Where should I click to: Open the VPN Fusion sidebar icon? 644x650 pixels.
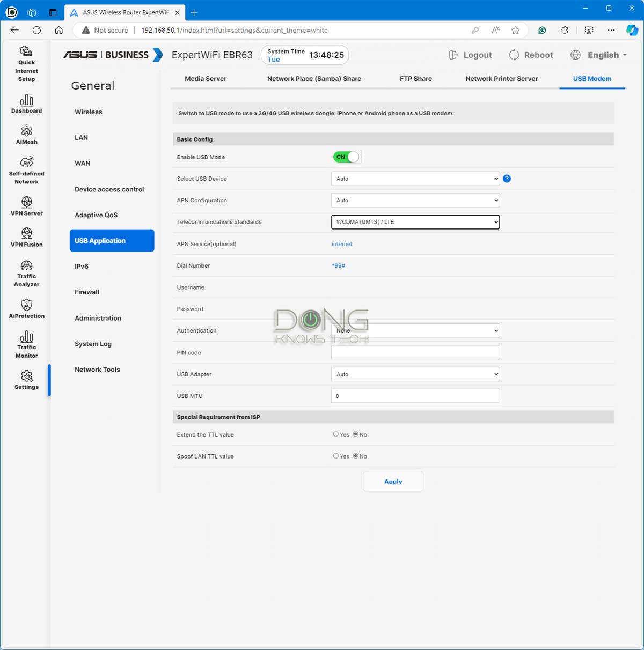26,237
